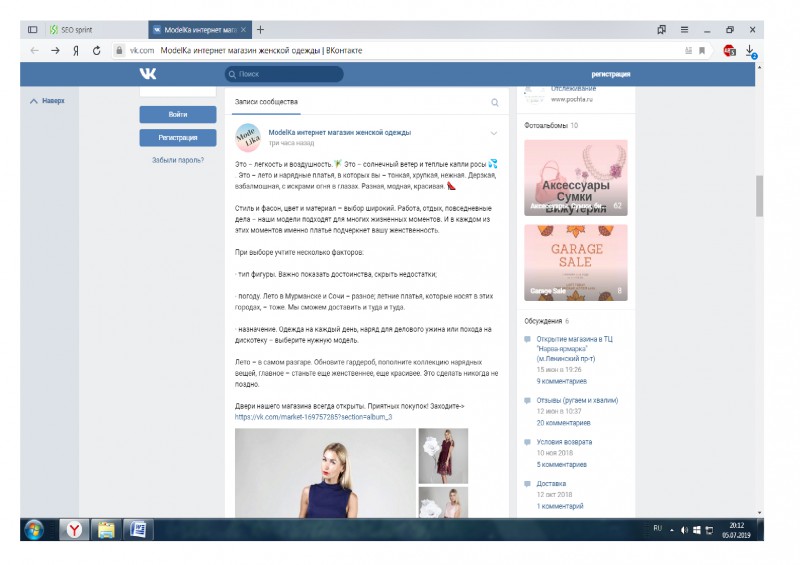This screenshot has height=565, width=800.
Task: Close the ModelKa browser tab
Action: (x=243, y=30)
